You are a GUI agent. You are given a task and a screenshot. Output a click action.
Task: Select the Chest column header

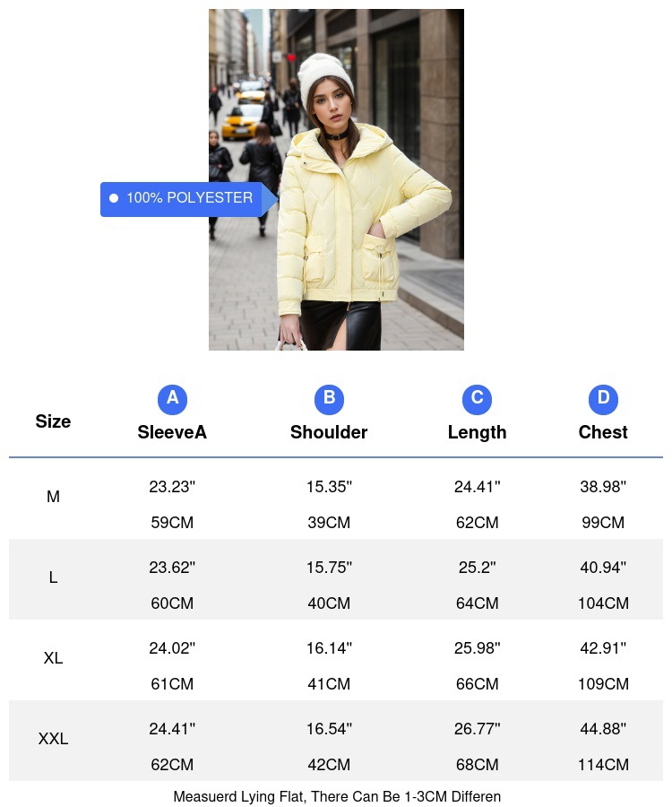603,432
